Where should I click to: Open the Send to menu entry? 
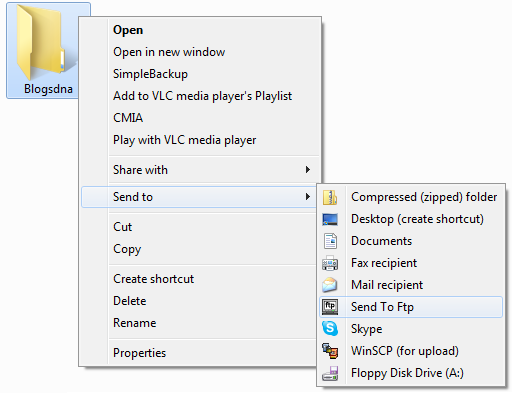(199, 197)
